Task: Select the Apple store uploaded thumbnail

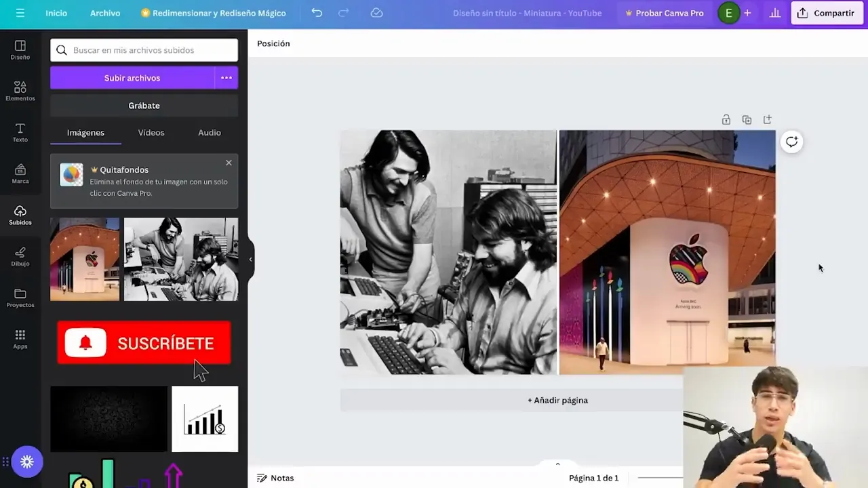Action: [x=85, y=260]
